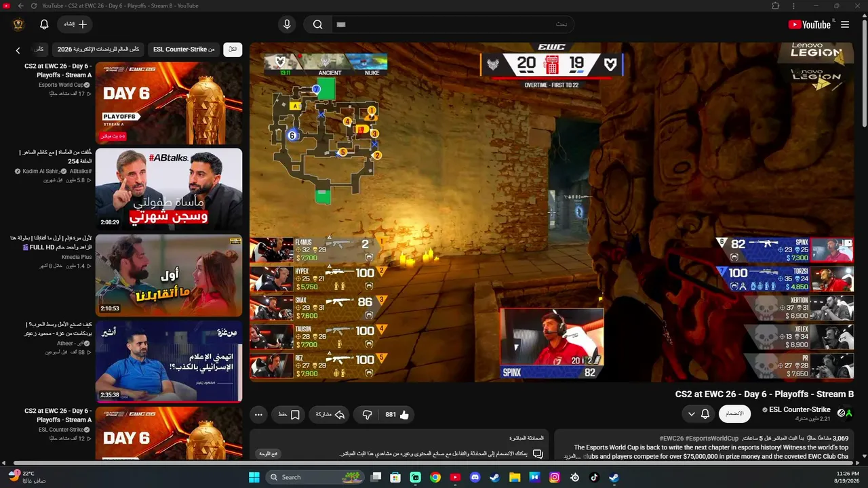Click the live chat speech-bubble icon

point(538,453)
